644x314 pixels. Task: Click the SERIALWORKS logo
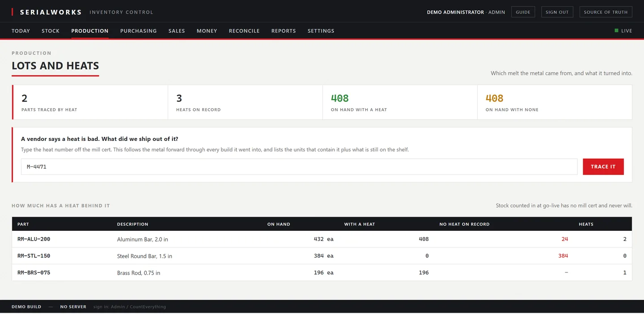[x=51, y=12]
